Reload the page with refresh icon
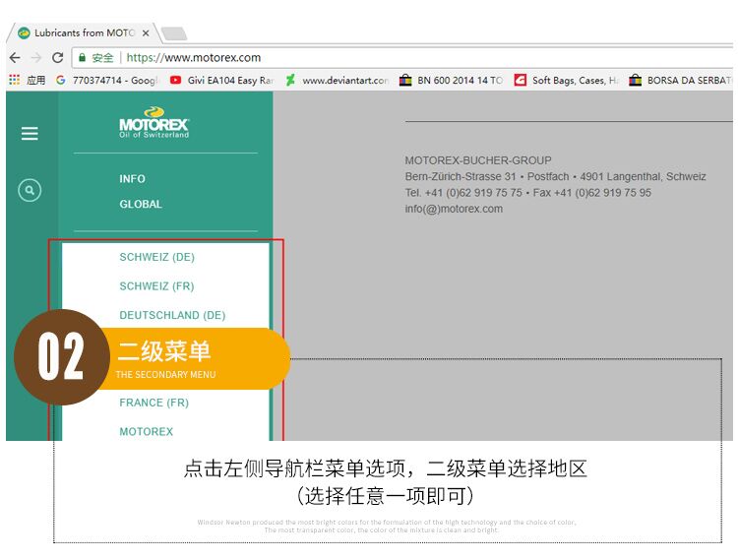The height and width of the screenshot is (560, 738). (57, 58)
